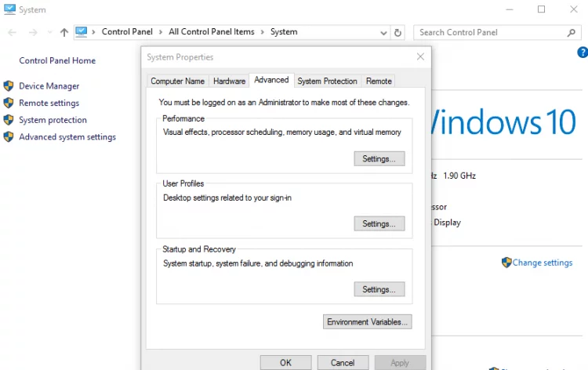588x370 pixels.
Task: Click the Performance group label
Action: [x=183, y=118]
